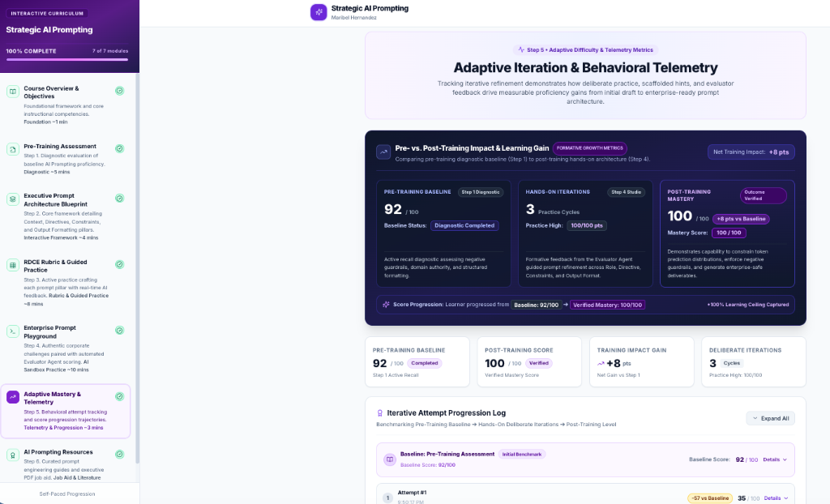This screenshot has width=830, height=504.
Task: Expand All attempts in progression log
Action: click(x=771, y=418)
